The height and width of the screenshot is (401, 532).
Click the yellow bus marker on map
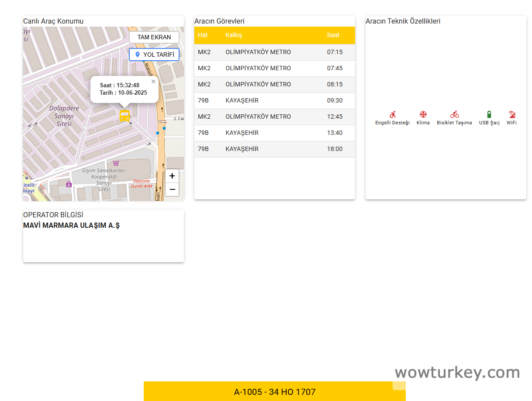click(124, 116)
